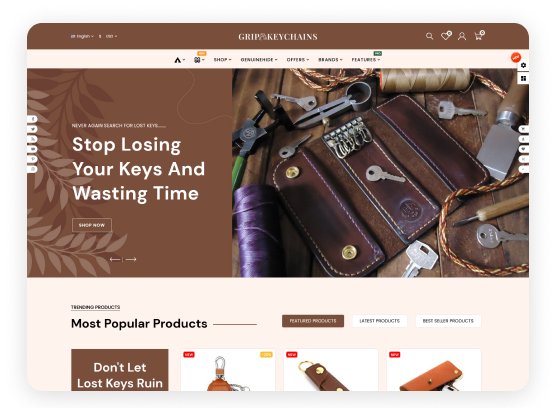Open the user account icon
The image size is (555, 408).
[x=462, y=36]
